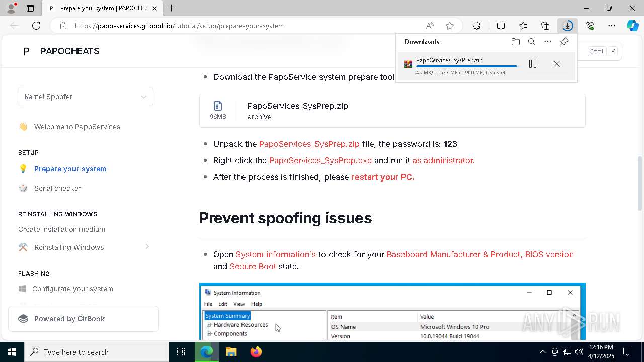Open Edge Settings and more menu
644x362 pixels.
[x=612, y=26]
